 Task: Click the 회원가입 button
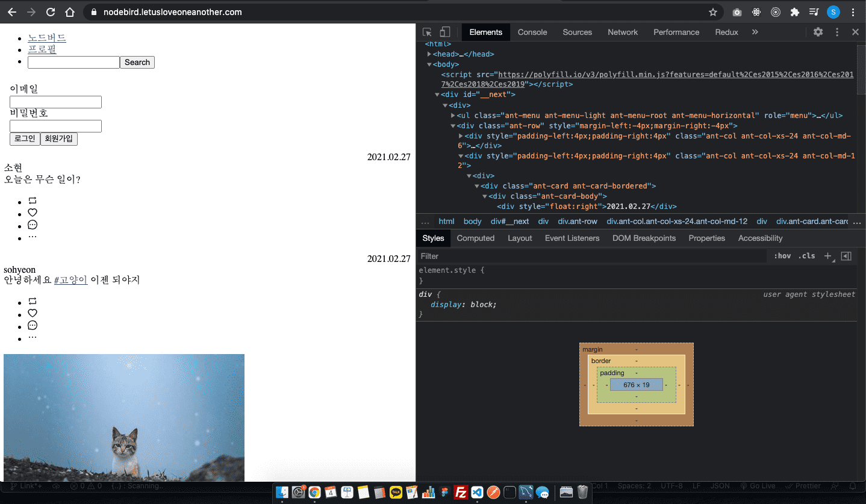click(x=59, y=138)
